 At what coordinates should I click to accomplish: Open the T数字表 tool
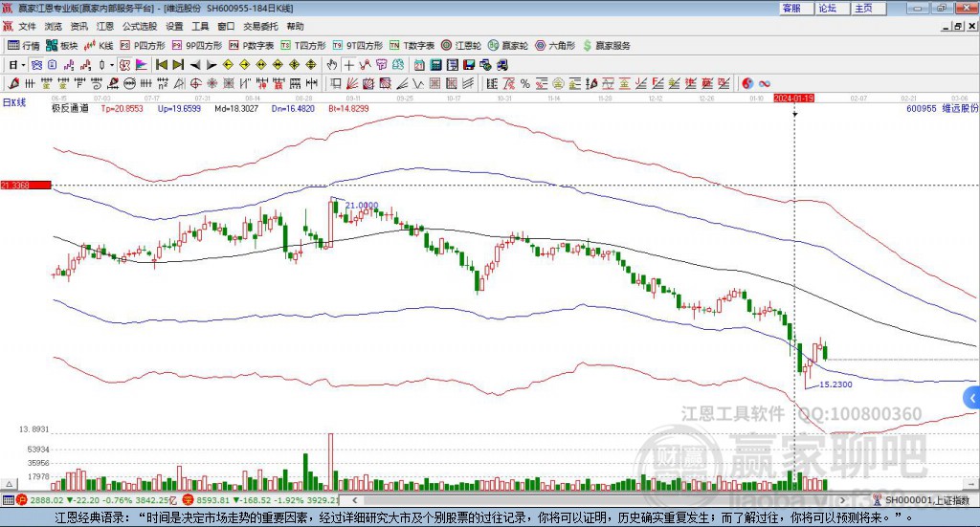click(412, 46)
